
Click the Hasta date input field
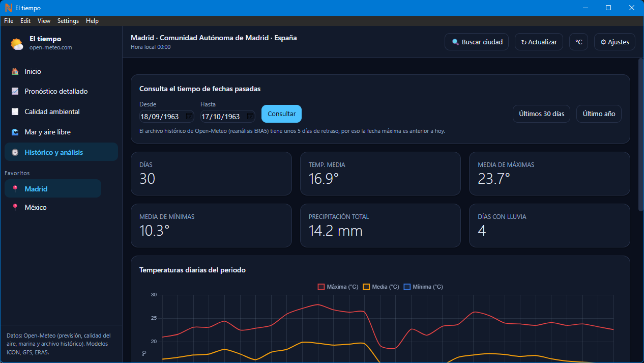[228, 117]
